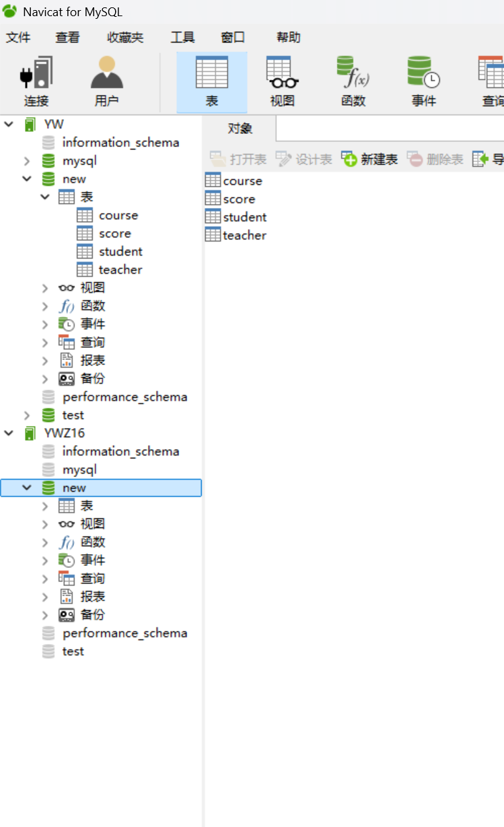This screenshot has height=827, width=504.
Task: Click 查询 icon under YW new
Action: click(67, 343)
